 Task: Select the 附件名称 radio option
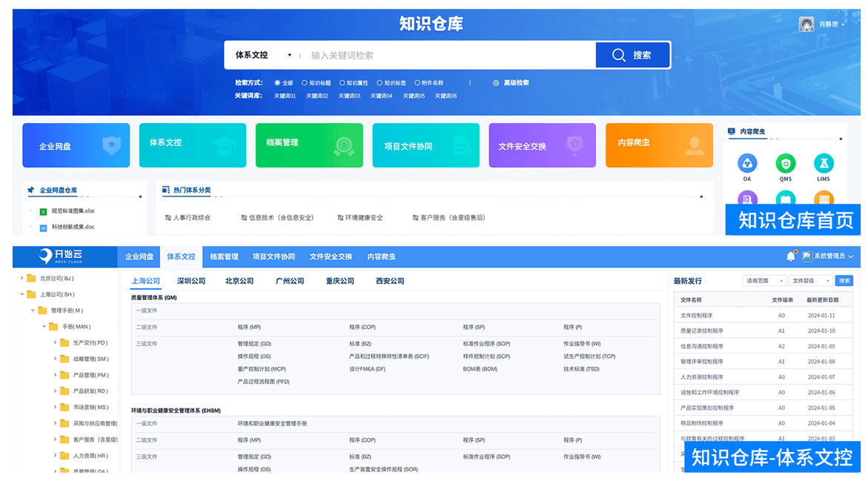coord(417,83)
